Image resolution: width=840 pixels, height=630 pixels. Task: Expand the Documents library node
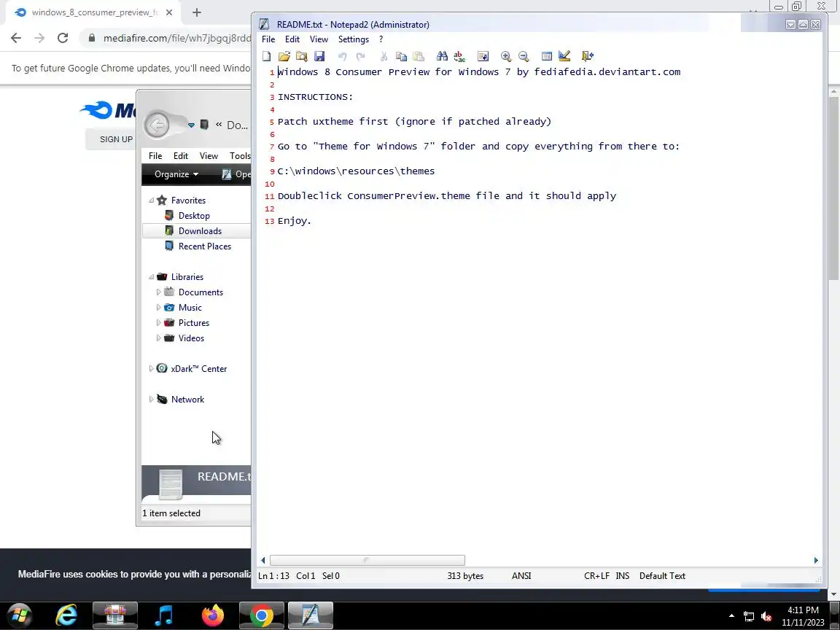pyautogui.click(x=158, y=292)
